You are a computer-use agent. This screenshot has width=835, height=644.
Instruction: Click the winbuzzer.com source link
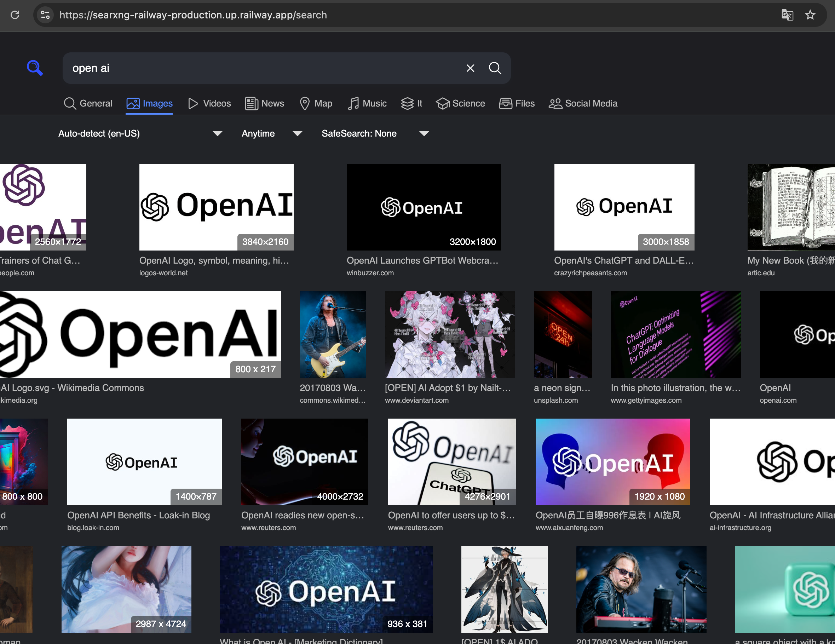pos(370,273)
